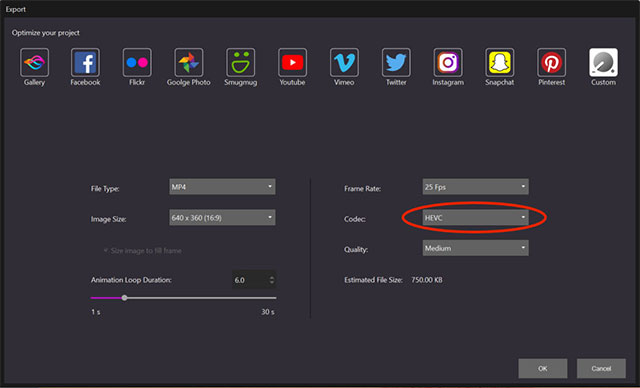Expand the Frame Rate dropdown

476,187
